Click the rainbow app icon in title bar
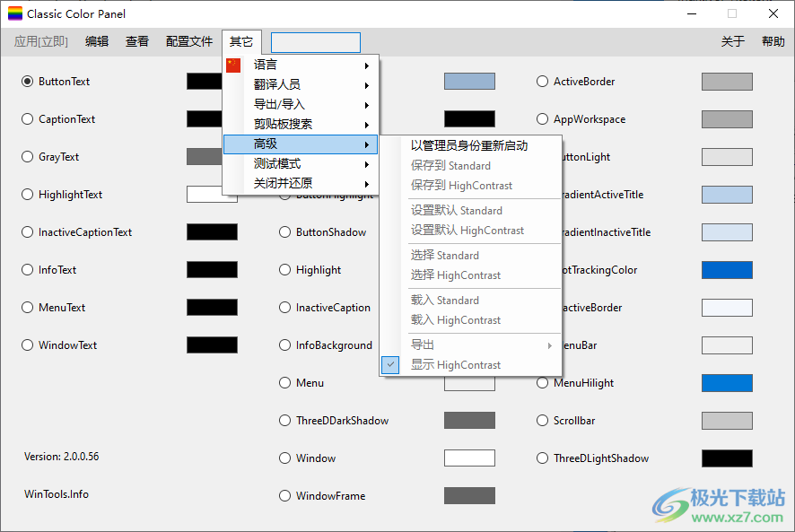Viewport: 795px width, 532px height. coord(15,13)
